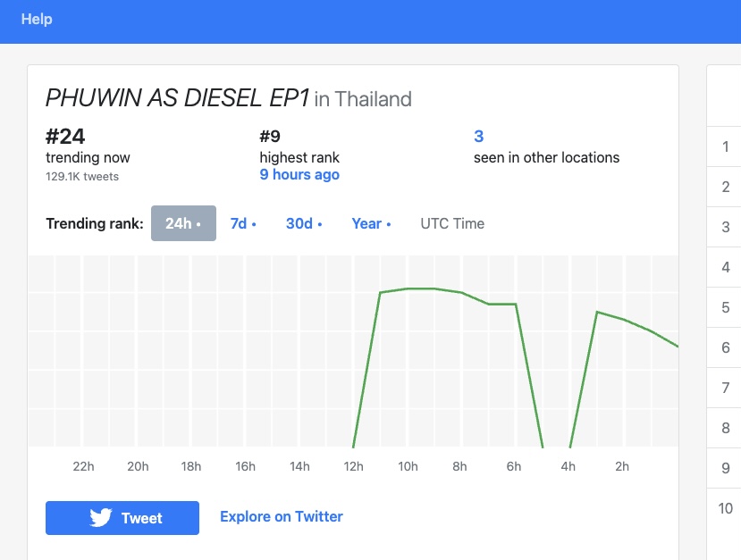Open the Help menu item
This screenshot has width=741, height=560.
[x=37, y=20]
